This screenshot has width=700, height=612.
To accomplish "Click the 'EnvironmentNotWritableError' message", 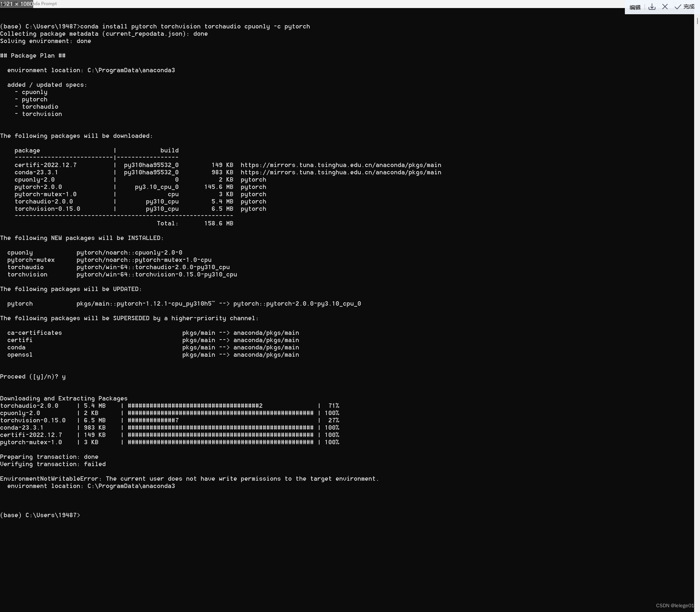I will pos(190,479).
